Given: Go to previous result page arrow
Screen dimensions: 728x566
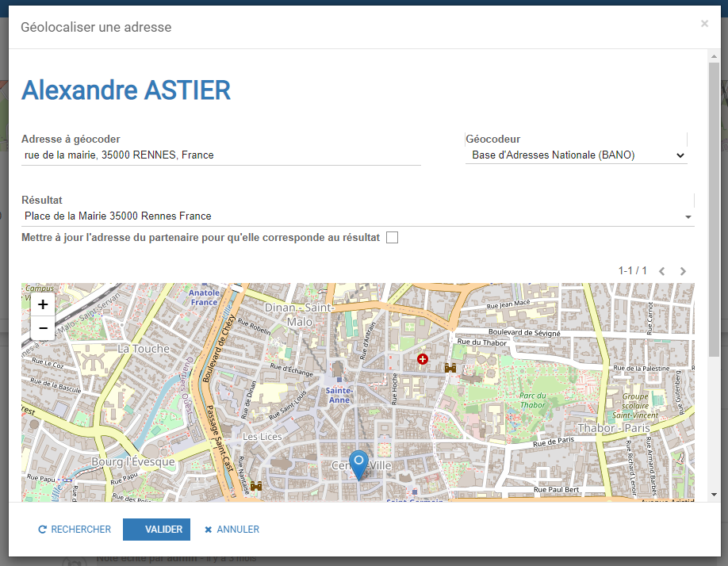Looking at the screenshot, I should coord(662,271).
